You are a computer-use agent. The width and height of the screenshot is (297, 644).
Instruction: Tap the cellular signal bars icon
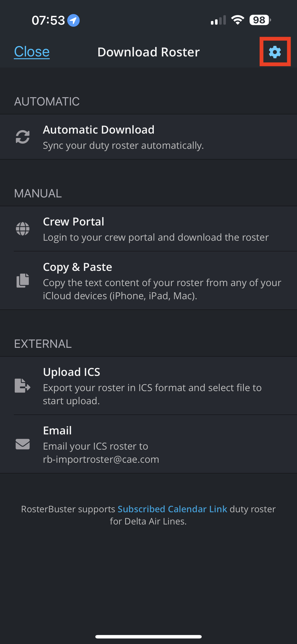[x=218, y=20]
